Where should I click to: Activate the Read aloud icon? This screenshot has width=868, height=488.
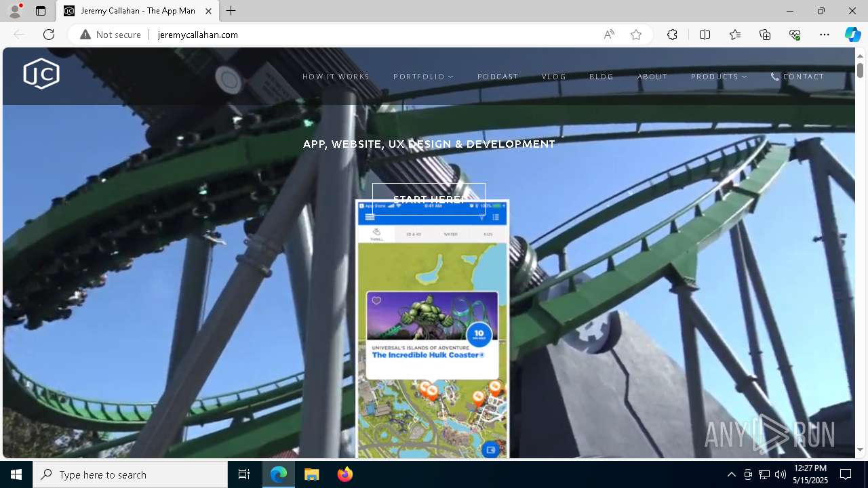point(609,35)
